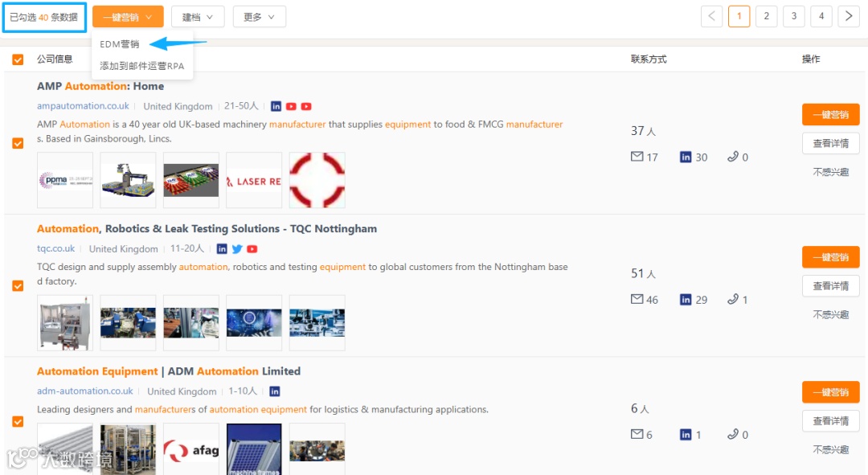868x475 pixels.
Task: Expand the 建档 dropdown
Action: pyautogui.click(x=198, y=17)
